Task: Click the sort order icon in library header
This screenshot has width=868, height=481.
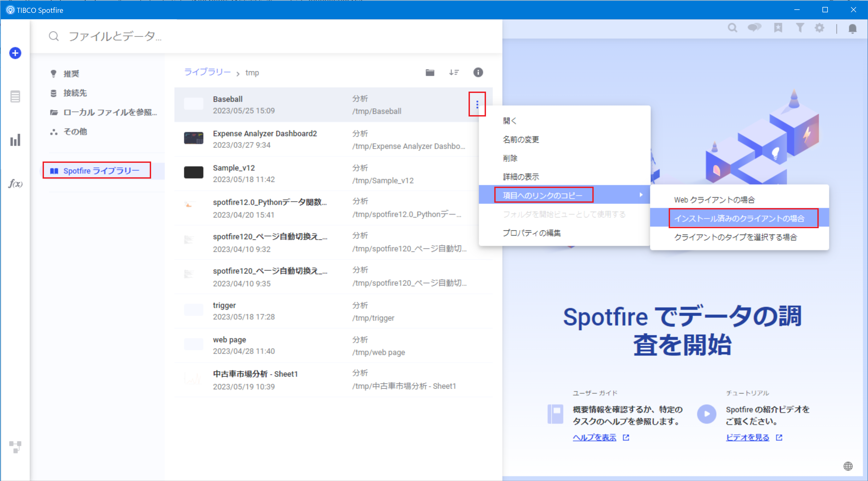Action: point(454,72)
